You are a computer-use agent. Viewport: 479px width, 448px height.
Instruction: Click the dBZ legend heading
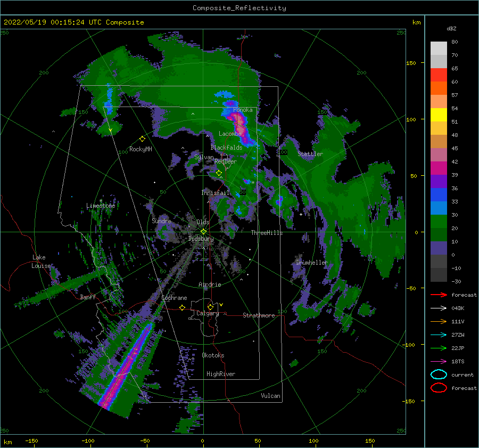click(451, 28)
